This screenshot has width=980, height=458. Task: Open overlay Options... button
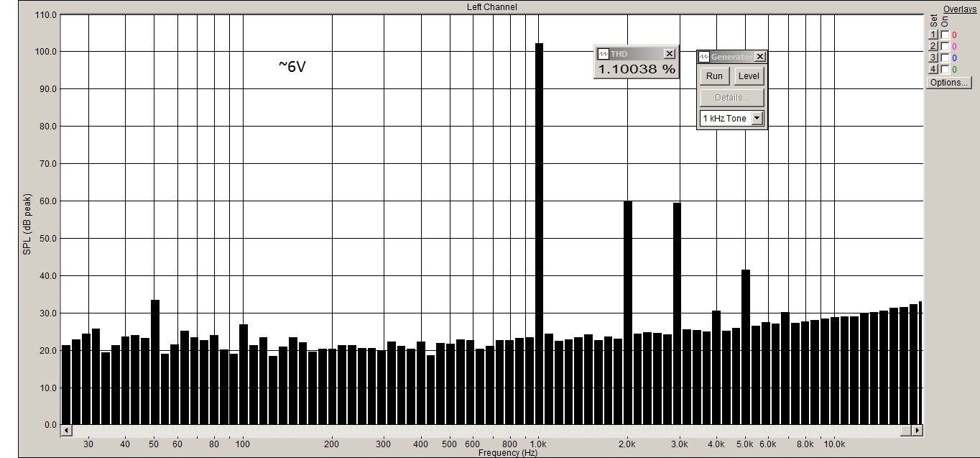point(948,83)
